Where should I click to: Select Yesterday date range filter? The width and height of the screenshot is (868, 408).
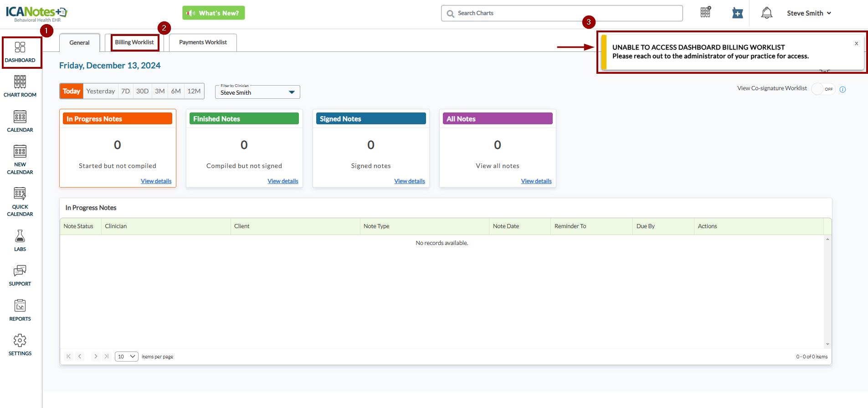[101, 91]
